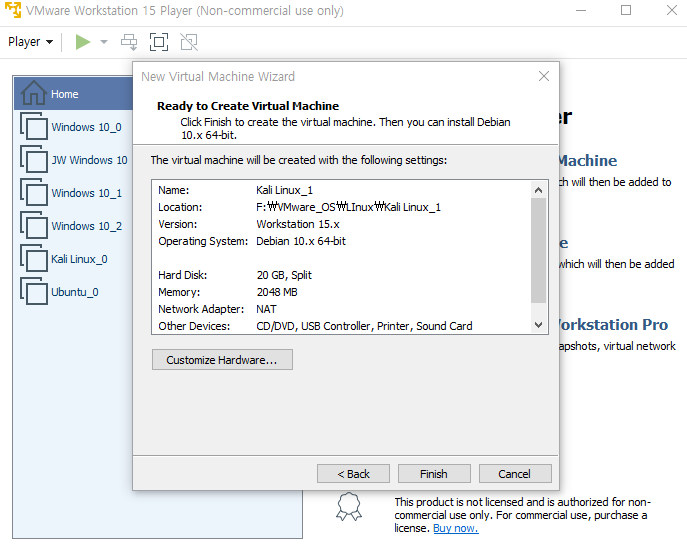This screenshot has width=687, height=549.
Task: Select Windows 10_1 virtual machine
Action: pyautogui.click(x=86, y=193)
